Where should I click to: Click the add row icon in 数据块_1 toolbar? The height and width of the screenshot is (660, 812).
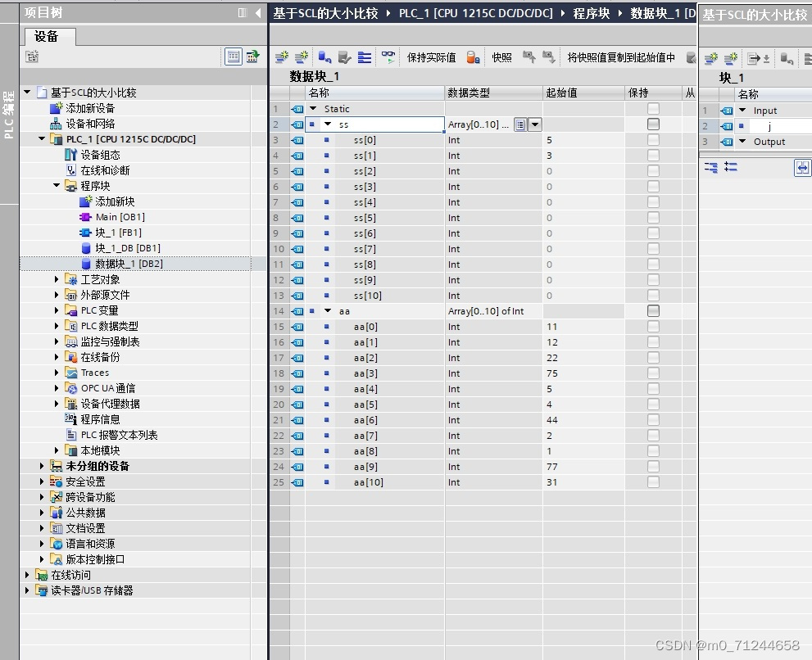pyautogui.click(x=301, y=57)
